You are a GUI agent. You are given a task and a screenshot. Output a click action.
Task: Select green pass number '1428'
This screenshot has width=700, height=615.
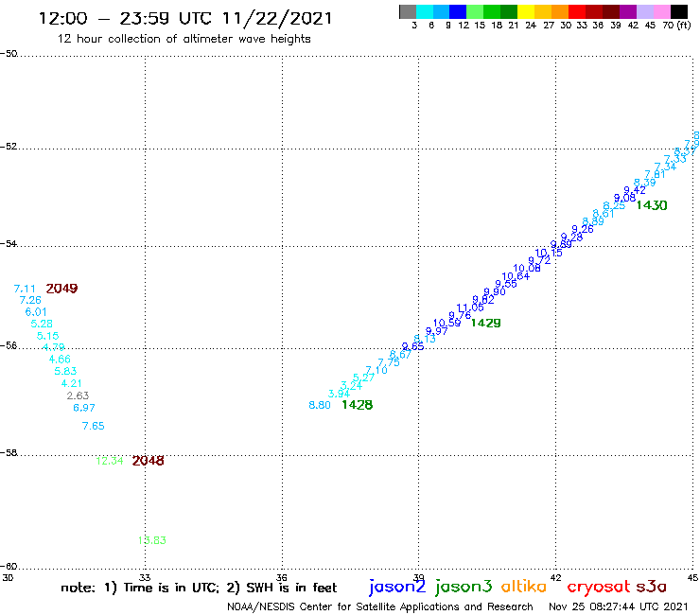click(358, 405)
